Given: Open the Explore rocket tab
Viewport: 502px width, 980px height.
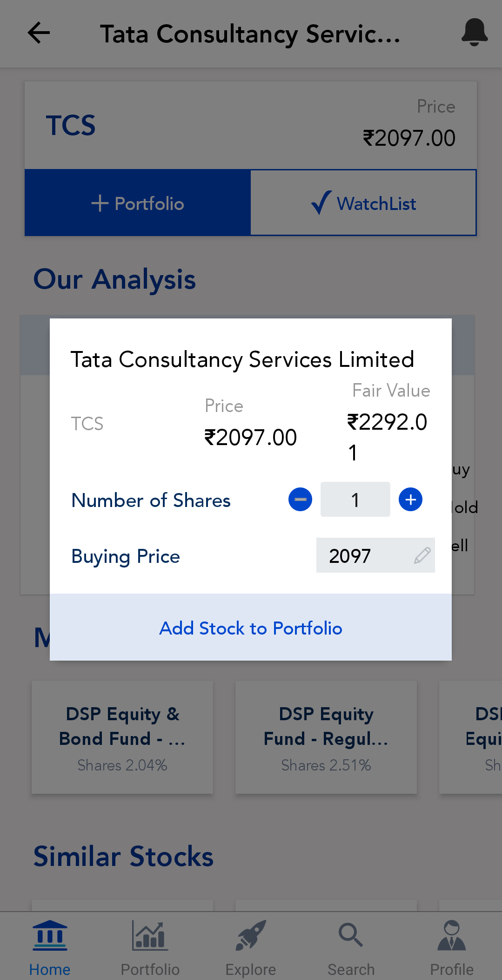Looking at the screenshot, I should (x=250, y=948).
